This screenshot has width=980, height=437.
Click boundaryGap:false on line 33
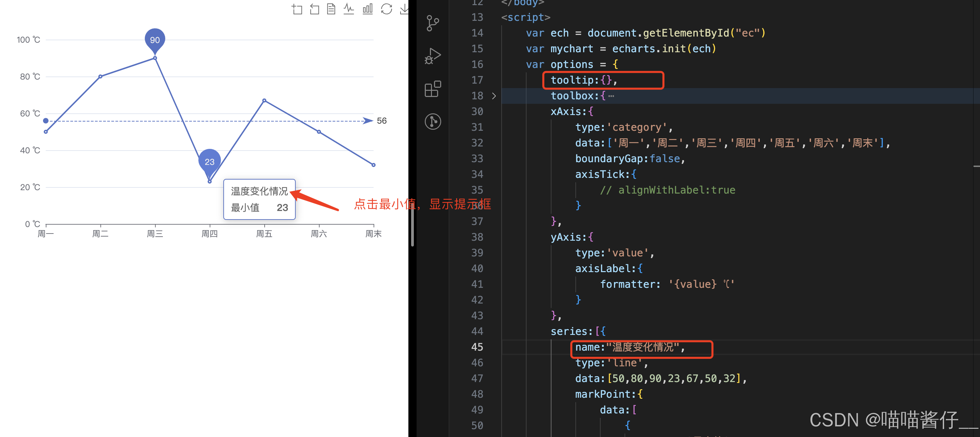pyautogui.click(x=630, y=159)
